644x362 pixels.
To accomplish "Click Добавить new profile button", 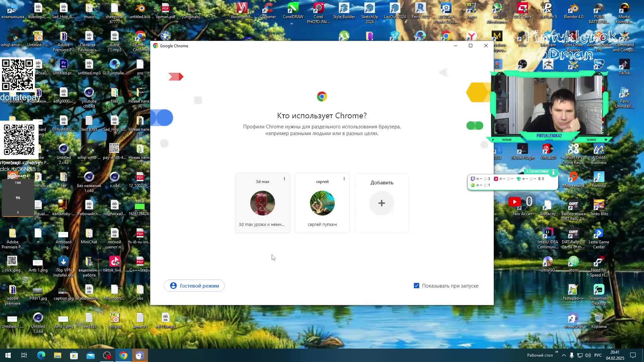I will [x=381, y=203].
